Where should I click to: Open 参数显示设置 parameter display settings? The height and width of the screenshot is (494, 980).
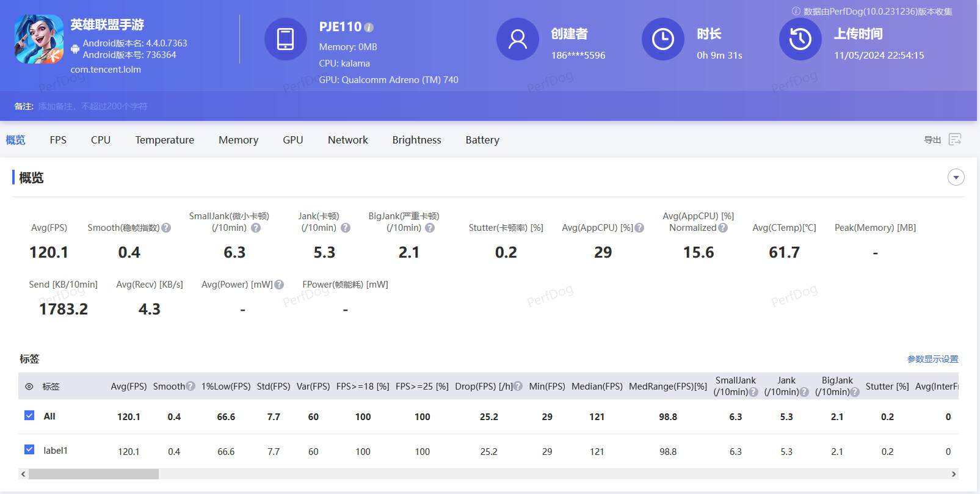point(932,359)
